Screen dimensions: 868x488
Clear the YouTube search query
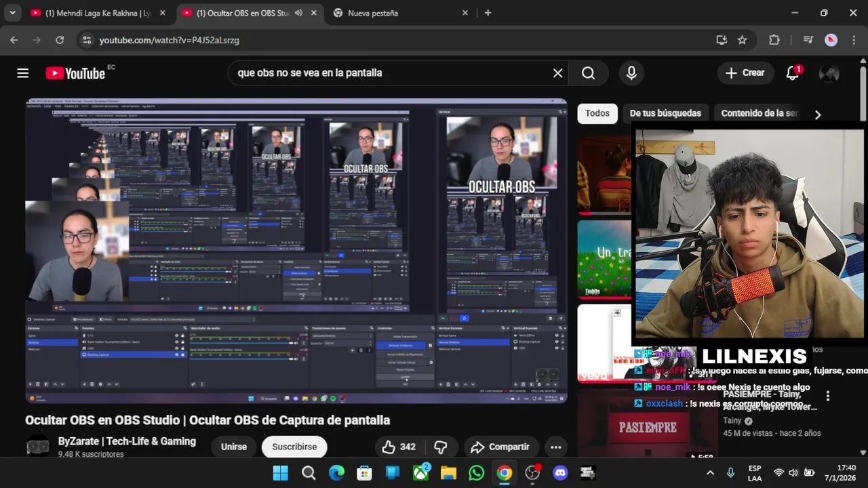[x=557, y=73]
